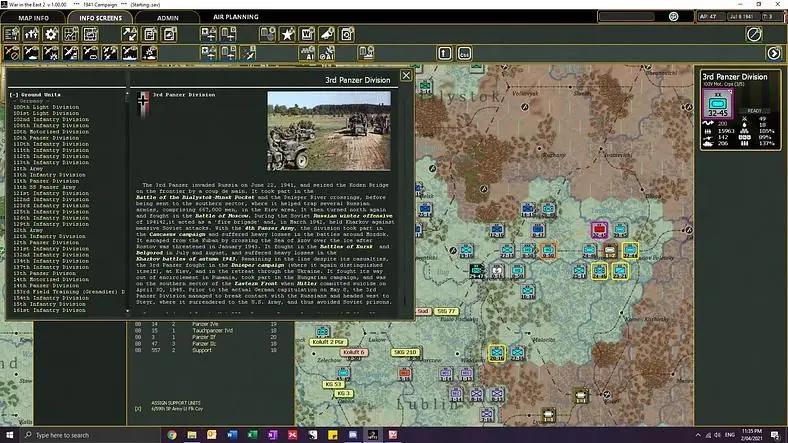Click the air transport sunrise icon
The width and height of the screenshot is (788, 443).
click(149, 53)
